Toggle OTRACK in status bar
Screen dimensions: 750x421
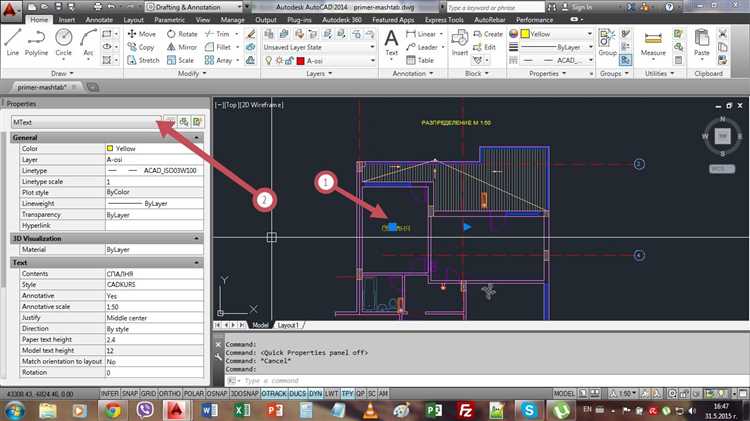(x=274, y=393)
